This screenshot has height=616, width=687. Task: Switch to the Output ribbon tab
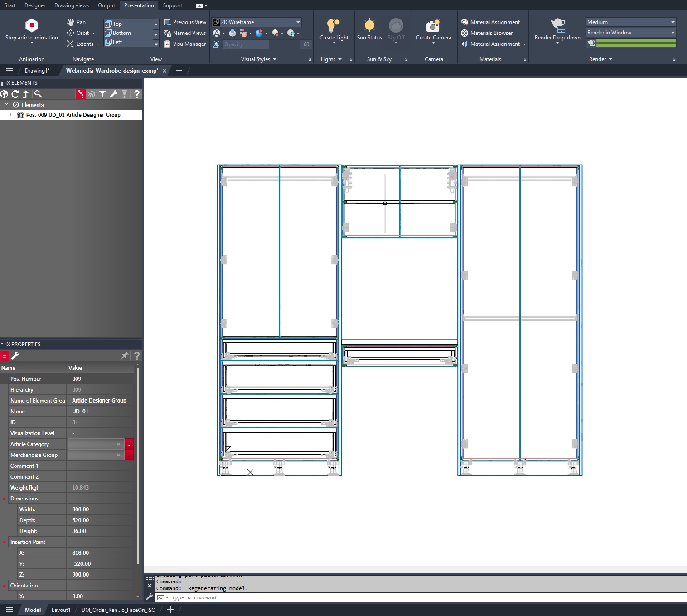tap(106, 5)
